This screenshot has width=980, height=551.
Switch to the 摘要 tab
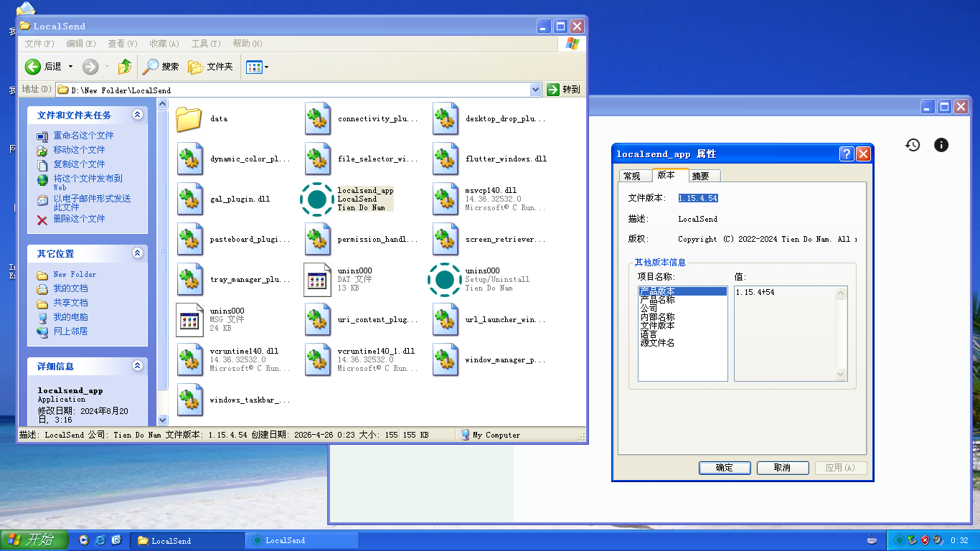[x=701, y=176]
